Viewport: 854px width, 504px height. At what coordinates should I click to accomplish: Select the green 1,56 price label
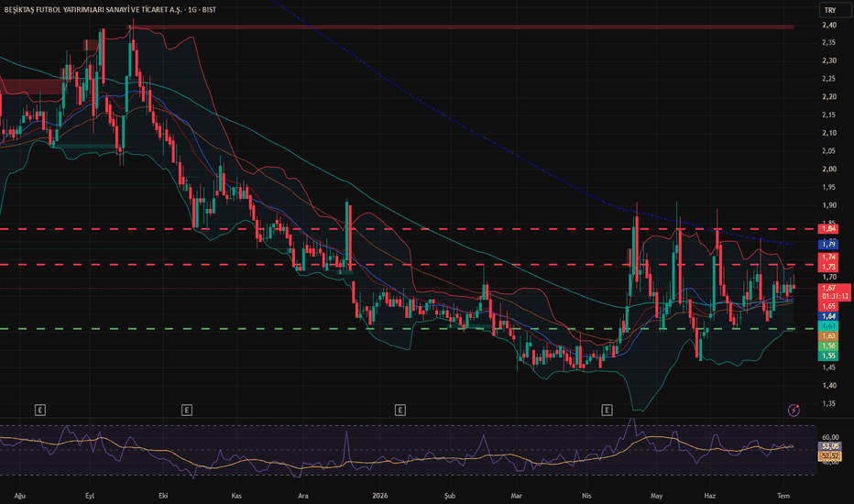tap(828, 345)
